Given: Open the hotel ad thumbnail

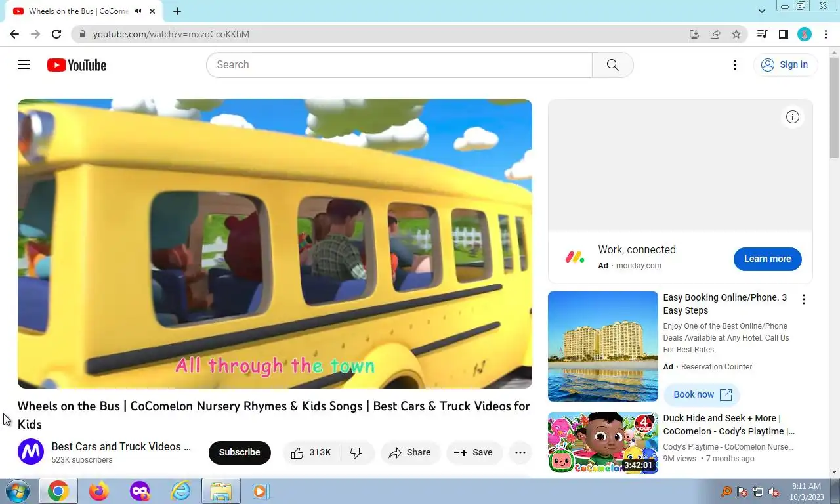Looking at the screenshot, I should pos(603,346).
